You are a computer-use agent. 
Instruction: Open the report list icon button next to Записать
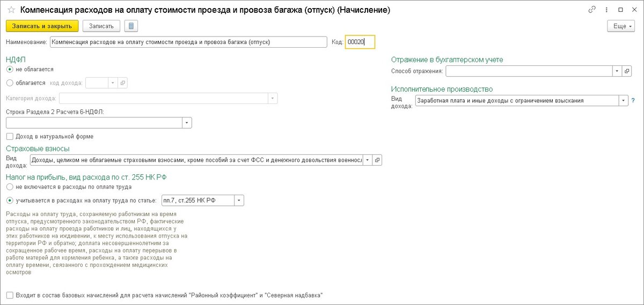click(131, 26)
